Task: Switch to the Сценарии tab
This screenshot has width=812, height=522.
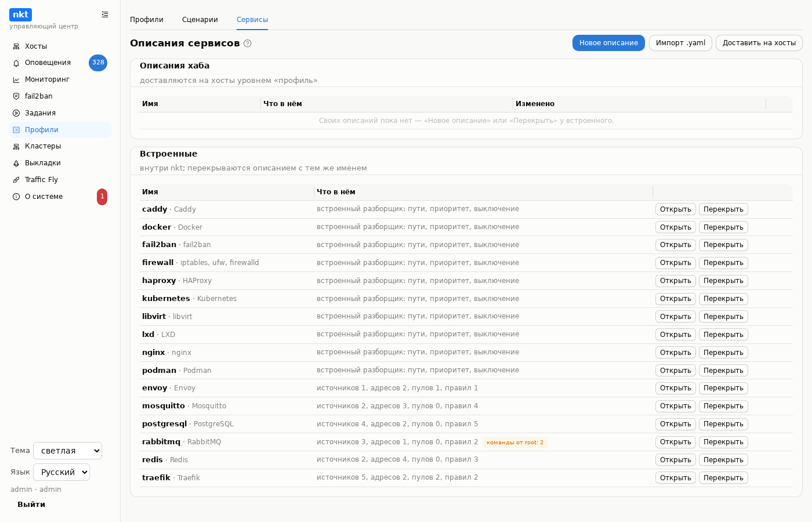Action: tap(200, 20)
